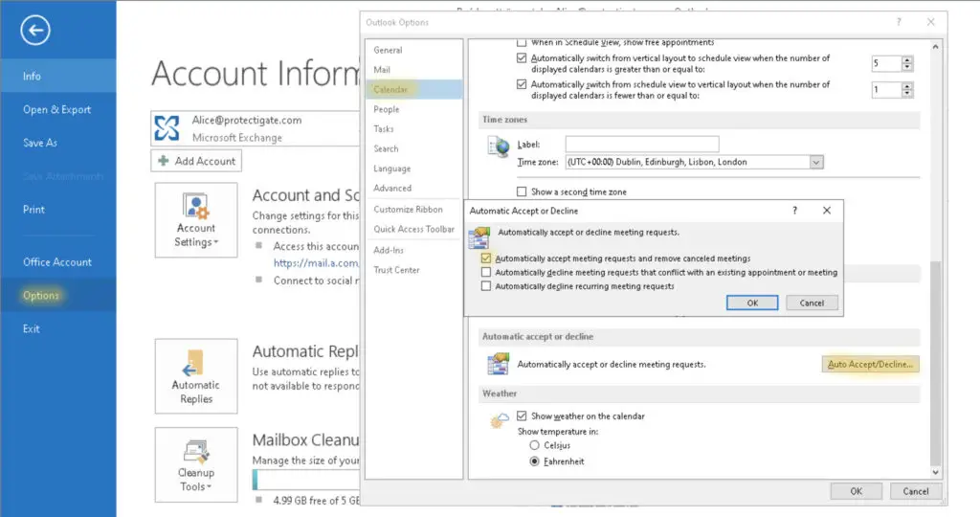Open the Automatic Replies tile
This screenshot has width=980, height=517.
tap(196, 376)
